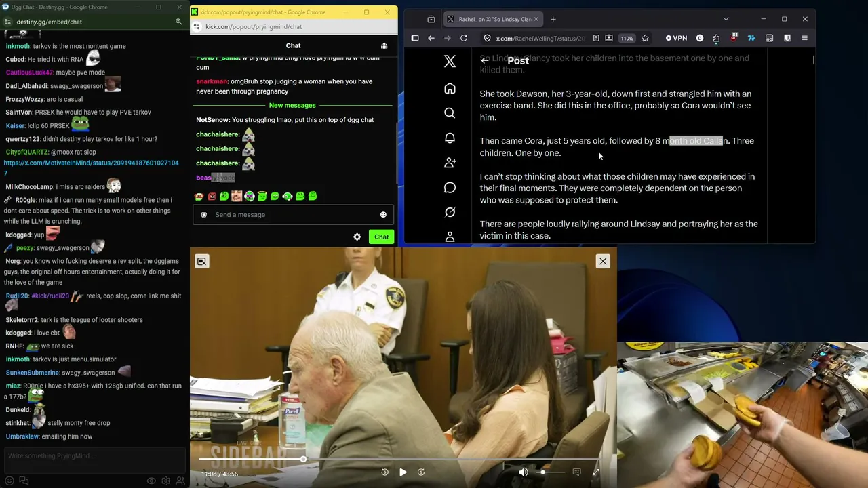The height and width of the screenshot is (488, 868).
Task: Open the extensions puzzle icon
Action: point(716,38)
